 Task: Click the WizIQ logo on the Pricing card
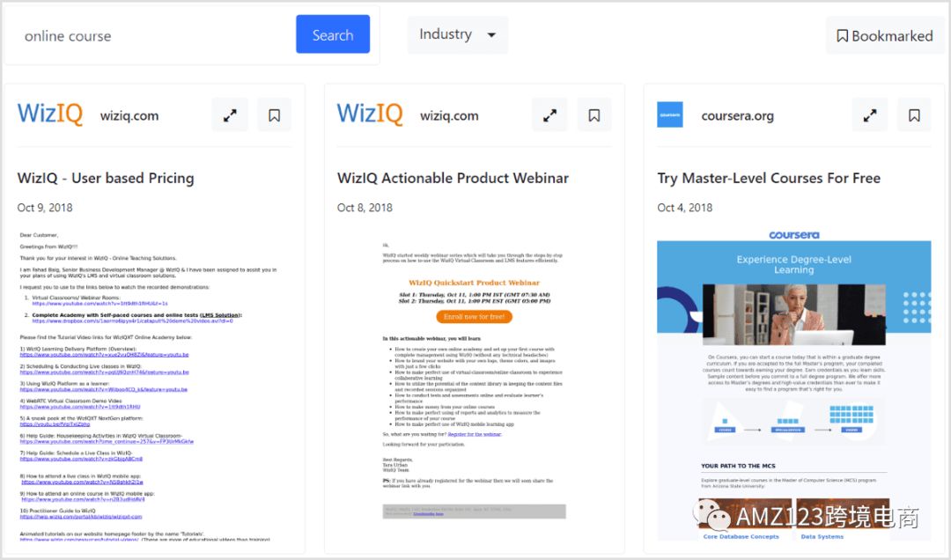point(49,114)
